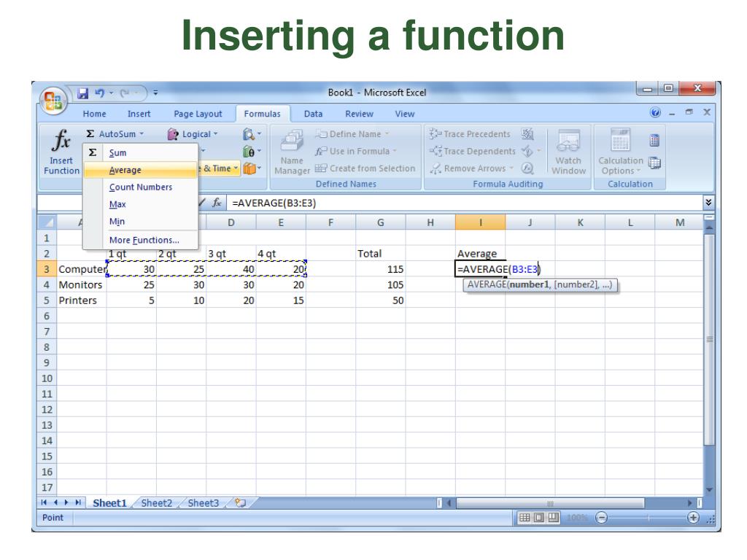Switch to the Review tab

pos(359,114)
